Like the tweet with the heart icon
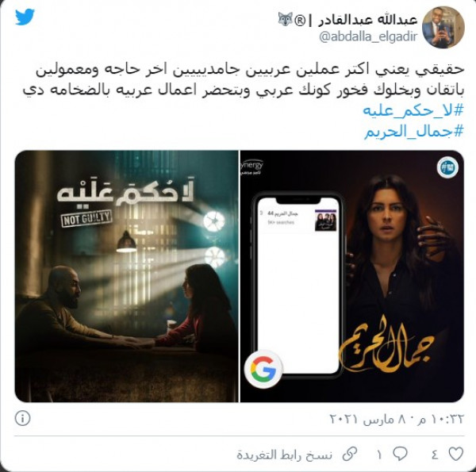This screenshot has width=476, height=472. (x=456, y=454)
